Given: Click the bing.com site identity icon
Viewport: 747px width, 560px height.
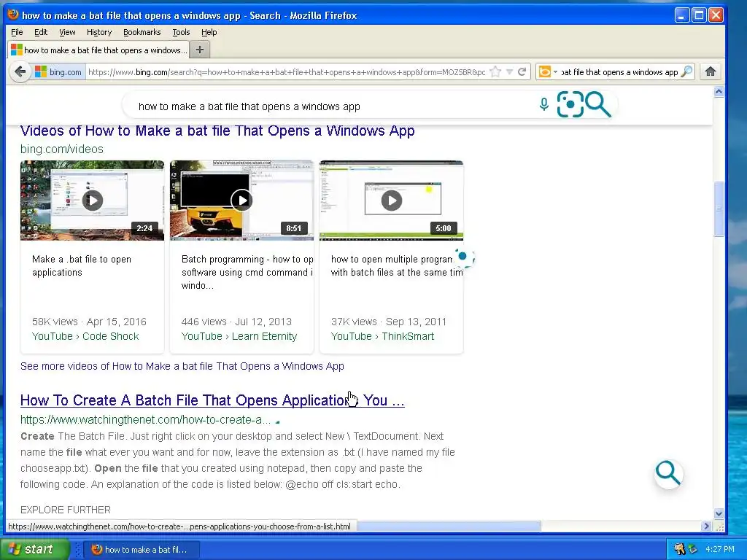Looking at the screenshot, I should pyautogui.click(x=41, y=72).
